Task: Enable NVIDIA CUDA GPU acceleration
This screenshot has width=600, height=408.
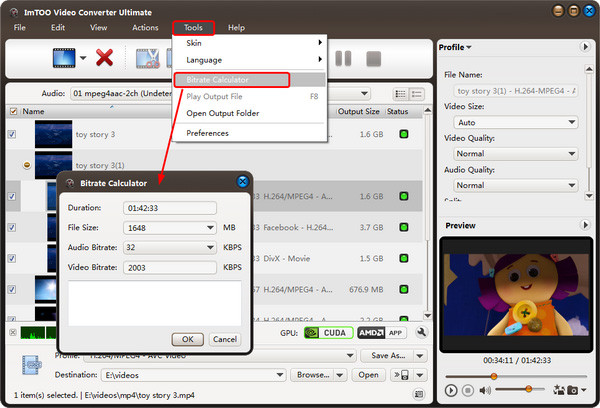Action: (328, 333)
